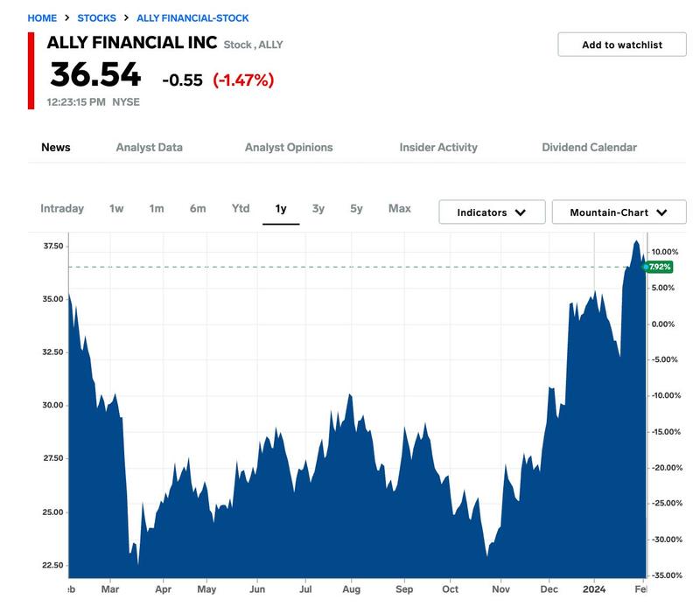Open Analyst Opinions tab
Screen dimensions: 700x613
point(289,147)
